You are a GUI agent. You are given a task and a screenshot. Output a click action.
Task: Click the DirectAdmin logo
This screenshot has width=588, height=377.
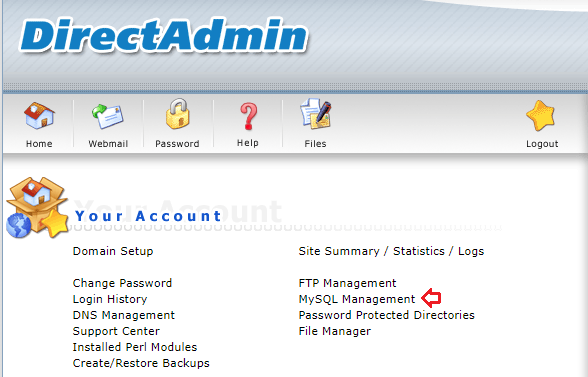point(164,36)
